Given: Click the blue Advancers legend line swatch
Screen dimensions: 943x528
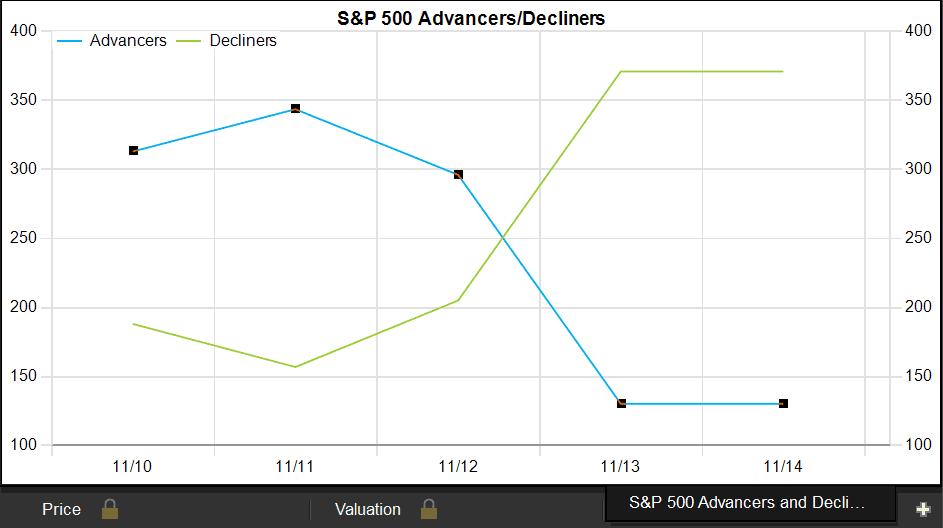Looking at the screenshot, I should coord(69,41).
